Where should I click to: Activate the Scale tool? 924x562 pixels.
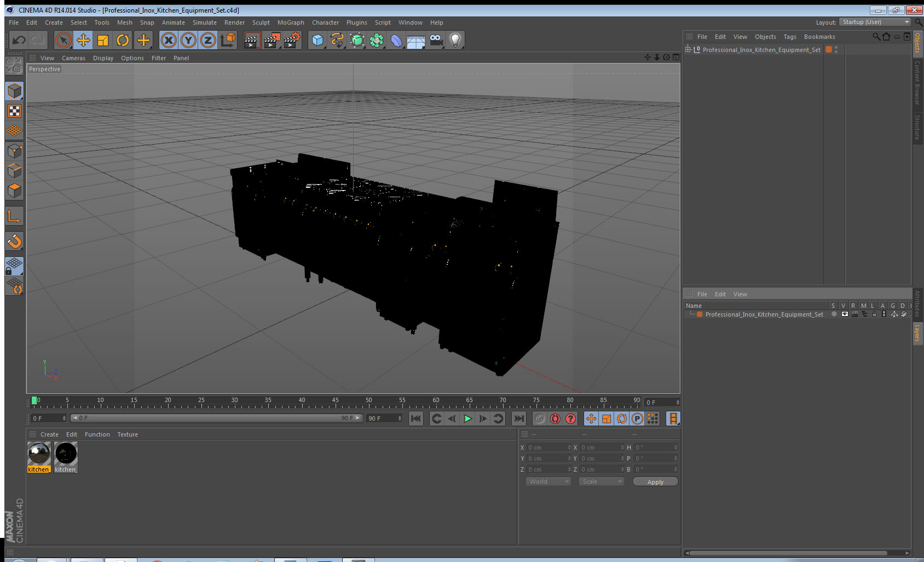pyautogui.click(x=103, y=40)
